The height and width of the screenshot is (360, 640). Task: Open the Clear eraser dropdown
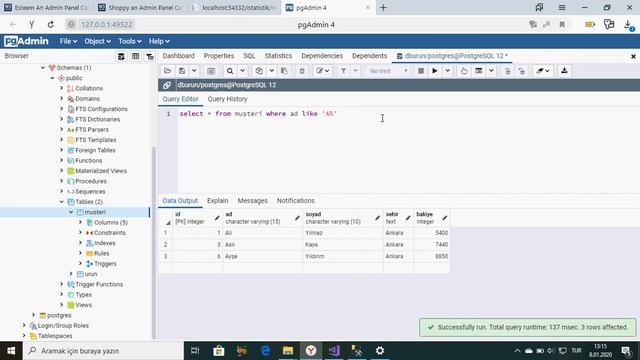(x=543, y=71)
